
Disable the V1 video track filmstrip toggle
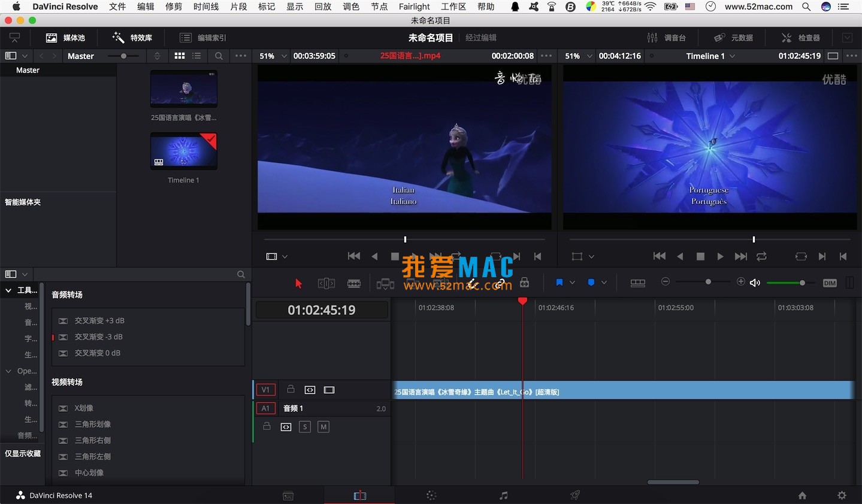click(329, 390)
